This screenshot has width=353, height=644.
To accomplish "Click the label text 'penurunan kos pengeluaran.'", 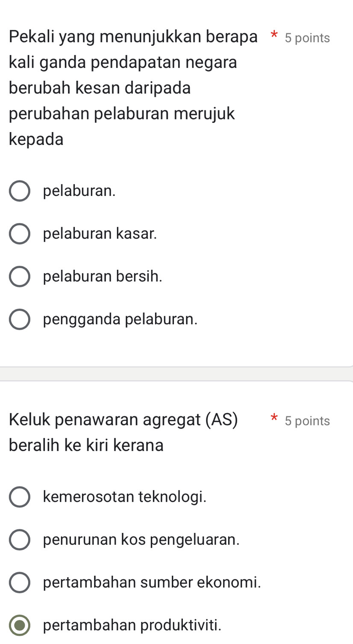I will [141, 540].
